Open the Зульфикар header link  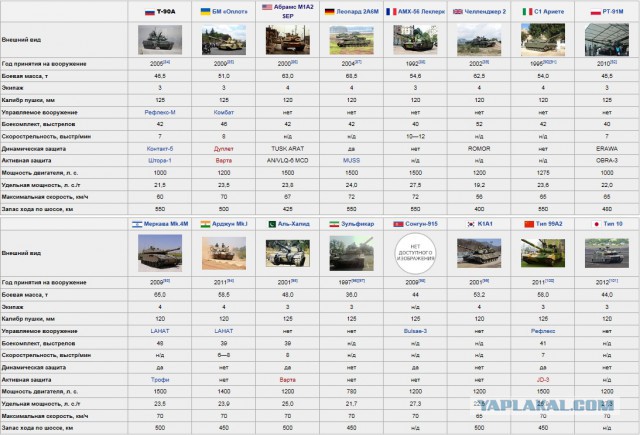(358, 224)
